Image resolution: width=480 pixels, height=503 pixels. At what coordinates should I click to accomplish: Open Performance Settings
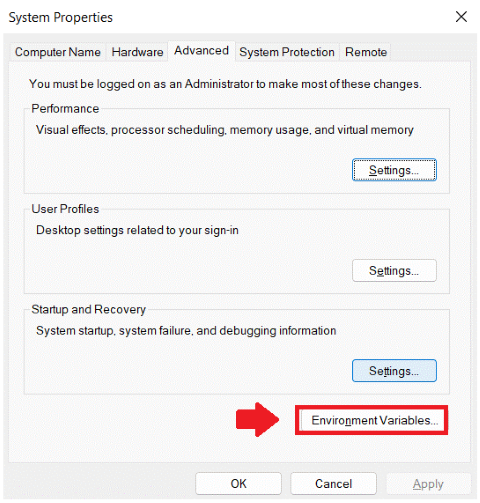pos(394,170)
